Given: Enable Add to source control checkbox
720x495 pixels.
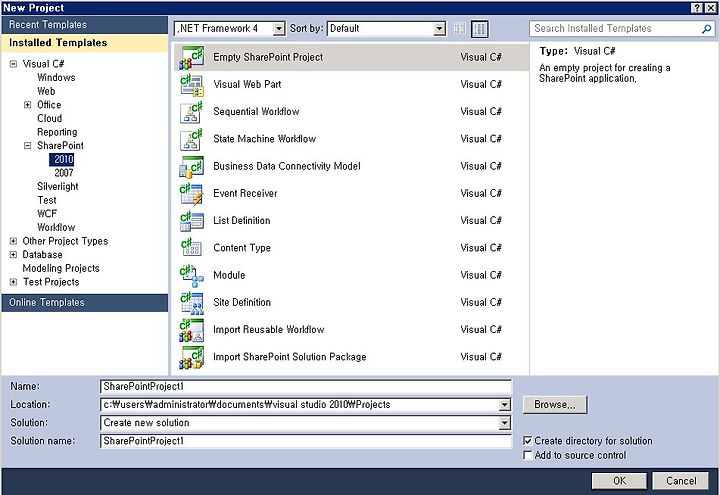Looking at the screenshot, I should [x=528, y=455].
